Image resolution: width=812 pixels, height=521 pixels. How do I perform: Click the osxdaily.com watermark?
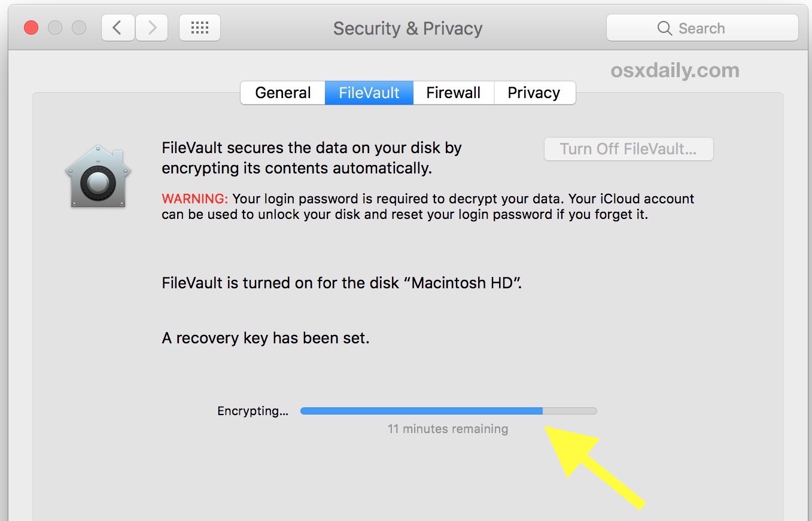675,71
